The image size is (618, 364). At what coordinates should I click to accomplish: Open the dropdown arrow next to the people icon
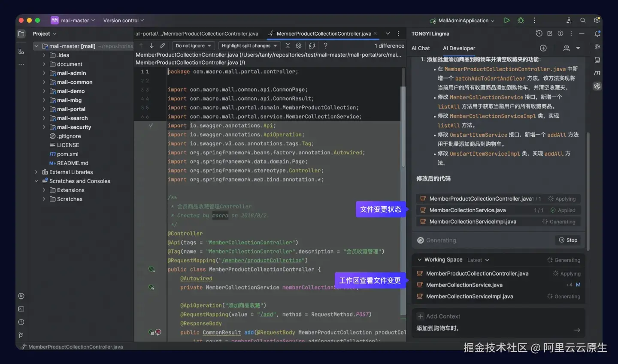(578, 48)
